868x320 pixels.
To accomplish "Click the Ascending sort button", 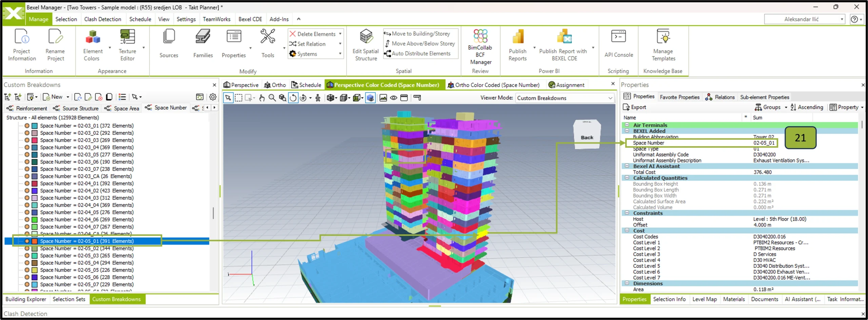I will (807, 107).
